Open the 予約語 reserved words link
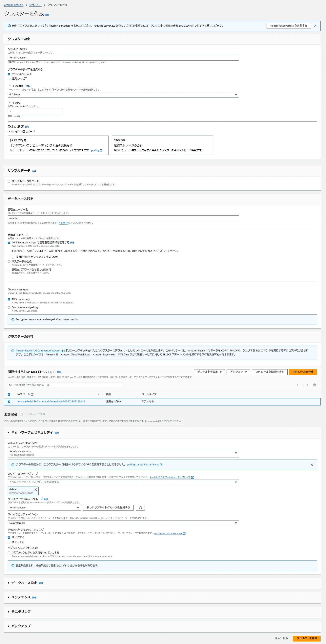This screenshot has height=644, width=326. click(x=63, y=223)
